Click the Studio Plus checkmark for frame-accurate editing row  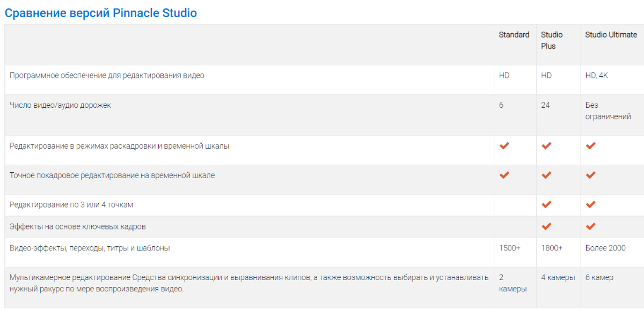click(546, 175)
